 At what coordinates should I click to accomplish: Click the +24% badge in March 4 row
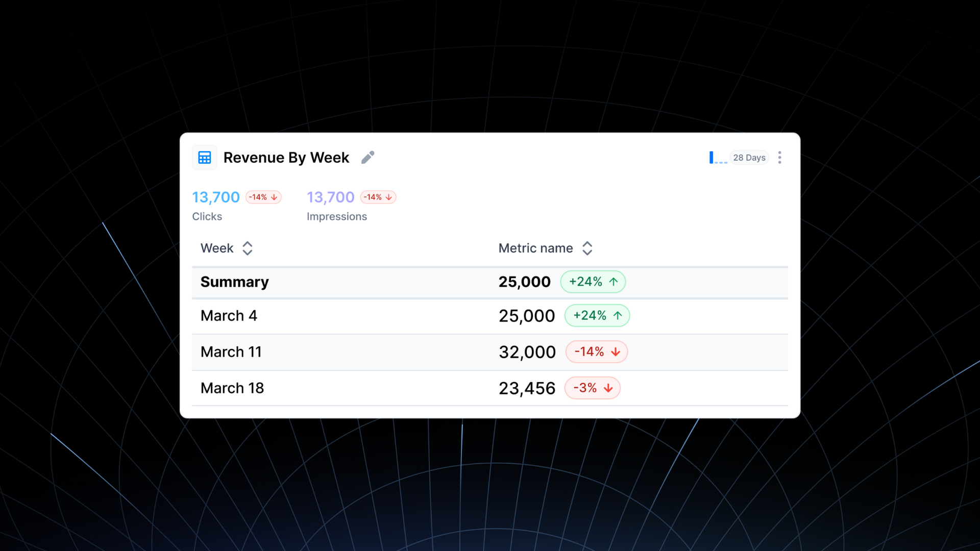597,316
